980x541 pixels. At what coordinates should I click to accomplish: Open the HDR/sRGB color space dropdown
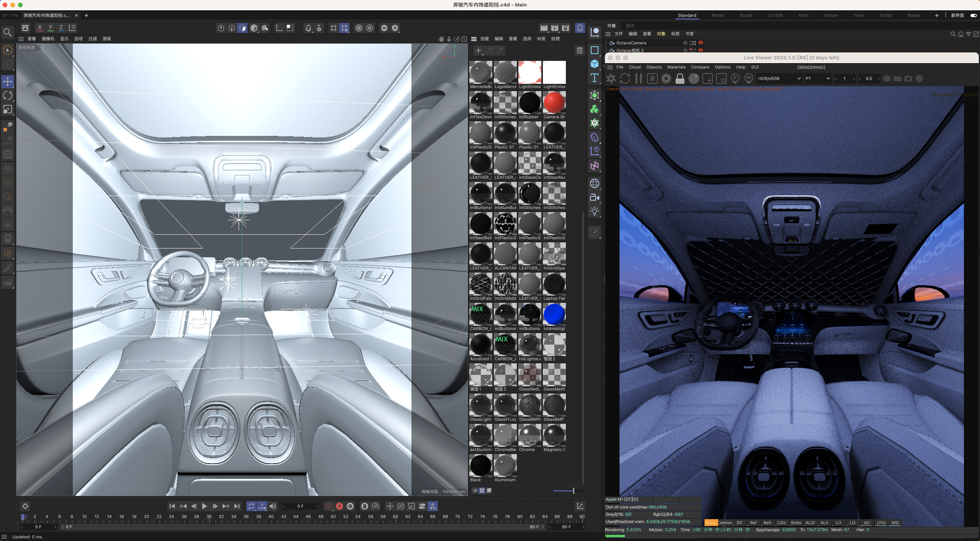pos(779,78)
